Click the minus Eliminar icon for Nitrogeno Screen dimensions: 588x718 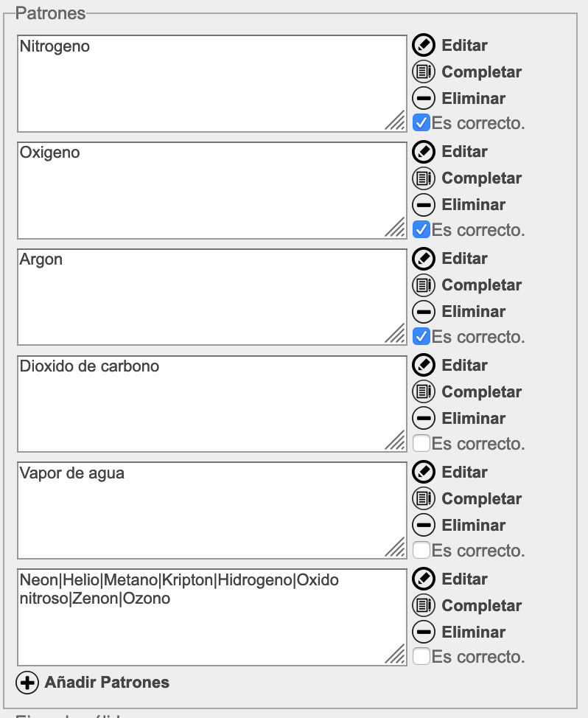423,98
